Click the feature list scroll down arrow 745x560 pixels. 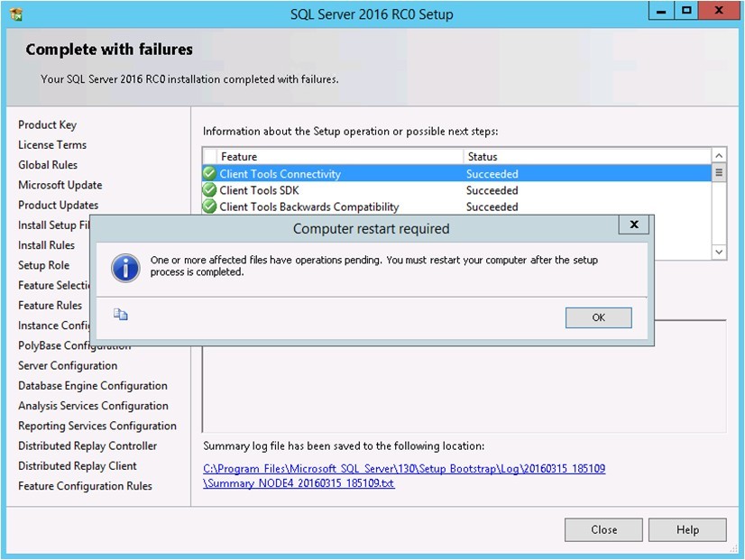(719, 252)
